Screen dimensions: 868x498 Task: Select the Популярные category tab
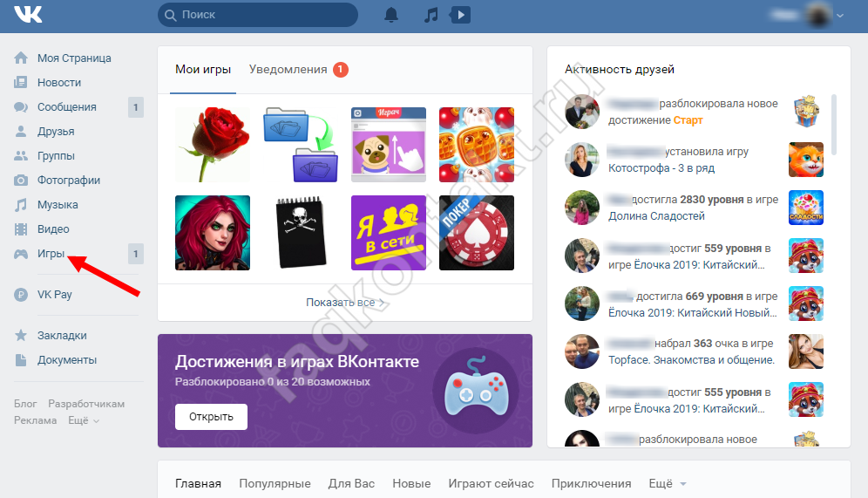[x=275, y=483]
